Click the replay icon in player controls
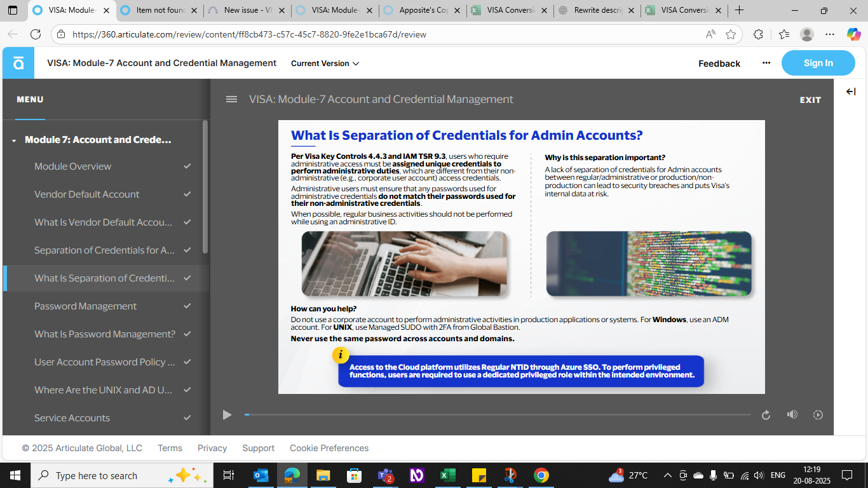This screenshot has height=488, width=868. tap(766, 415)
